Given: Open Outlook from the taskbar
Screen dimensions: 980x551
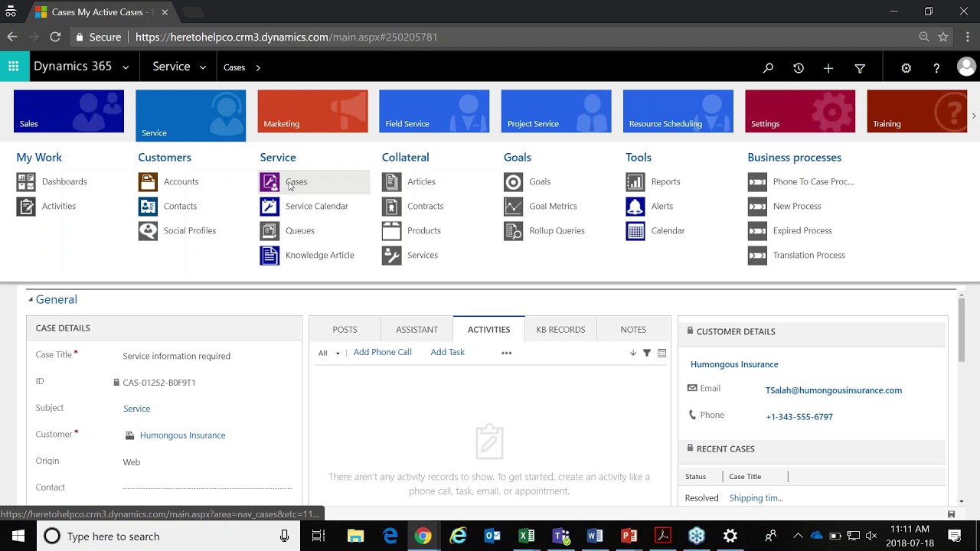Looking at the screenshot, I should coord(492,536).
